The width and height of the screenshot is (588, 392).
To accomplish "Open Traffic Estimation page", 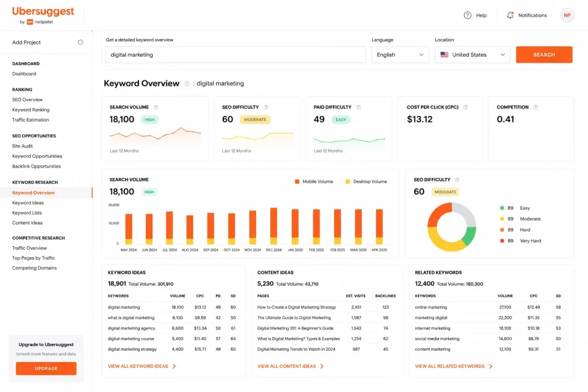I will pos(30,120).
